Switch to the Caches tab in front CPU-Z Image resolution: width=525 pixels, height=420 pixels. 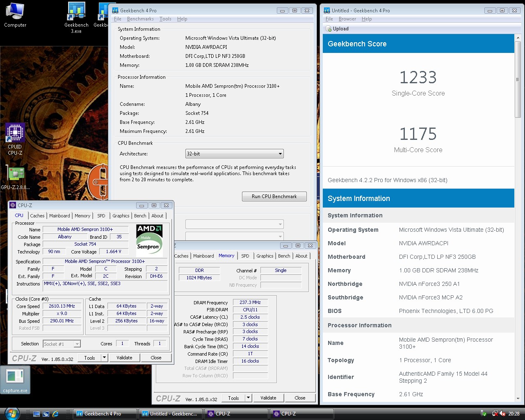[x=37, y=216]
